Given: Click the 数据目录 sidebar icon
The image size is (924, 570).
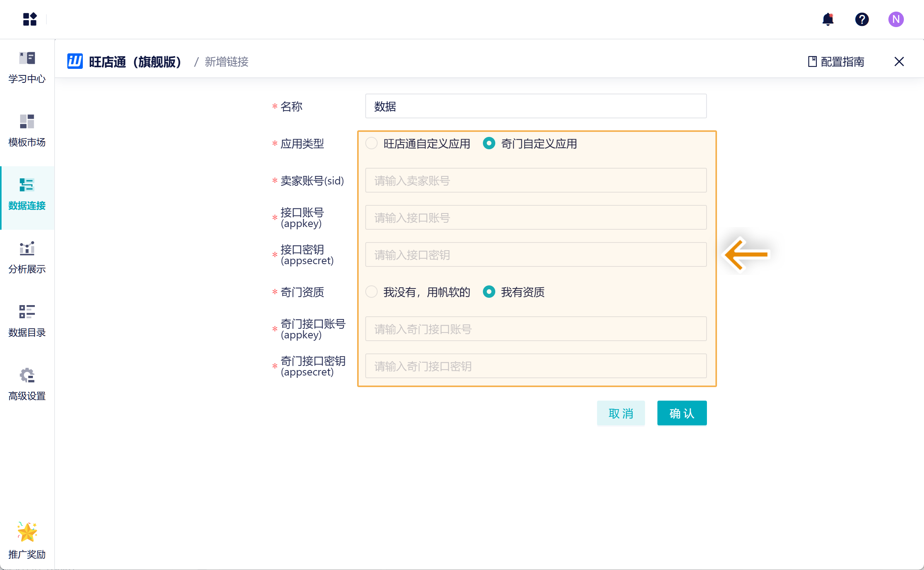Looking at the screenshot, I should click(x=27, y=312).
